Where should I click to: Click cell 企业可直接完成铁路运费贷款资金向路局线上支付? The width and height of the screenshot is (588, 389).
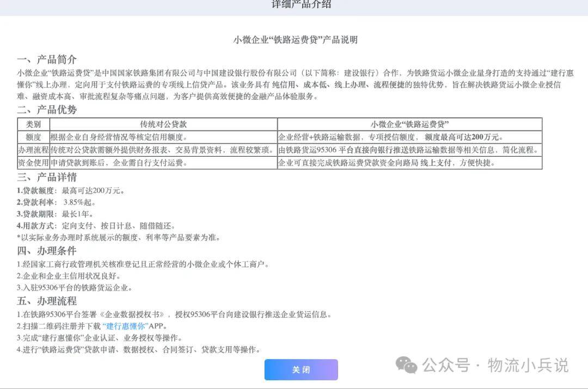coord(409,163)
